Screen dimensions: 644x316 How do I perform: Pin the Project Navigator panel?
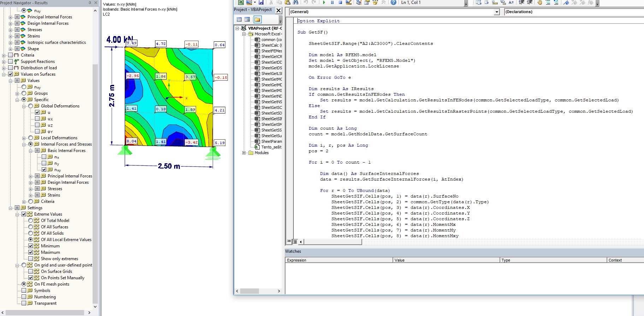pyautogui.click(x=90, y=2)
